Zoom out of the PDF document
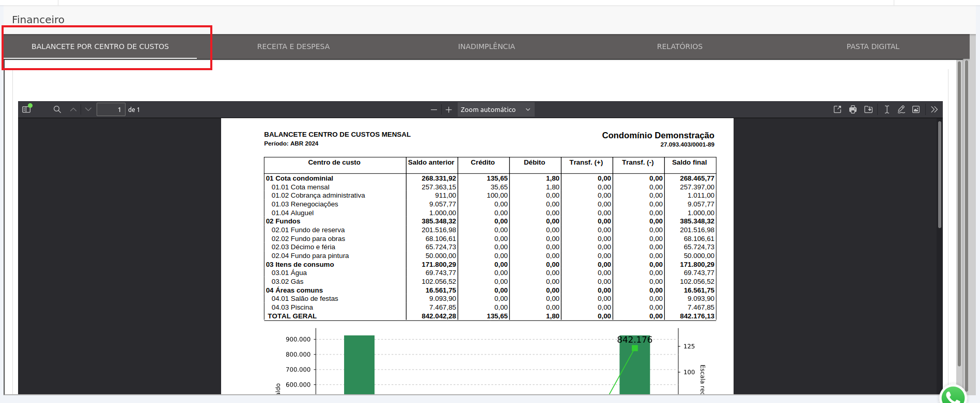The width and height of the screenshot is (980, 403). point(434,109)
